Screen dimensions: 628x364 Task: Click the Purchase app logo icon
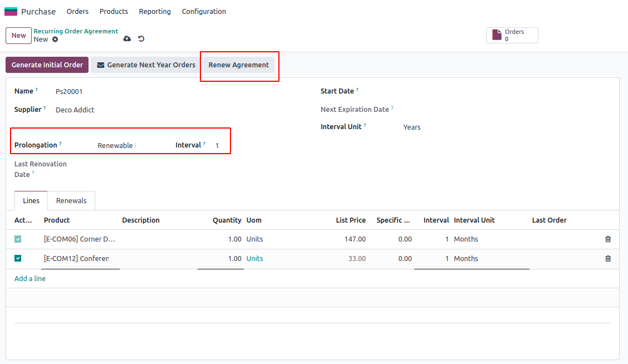tap(11, 11)
